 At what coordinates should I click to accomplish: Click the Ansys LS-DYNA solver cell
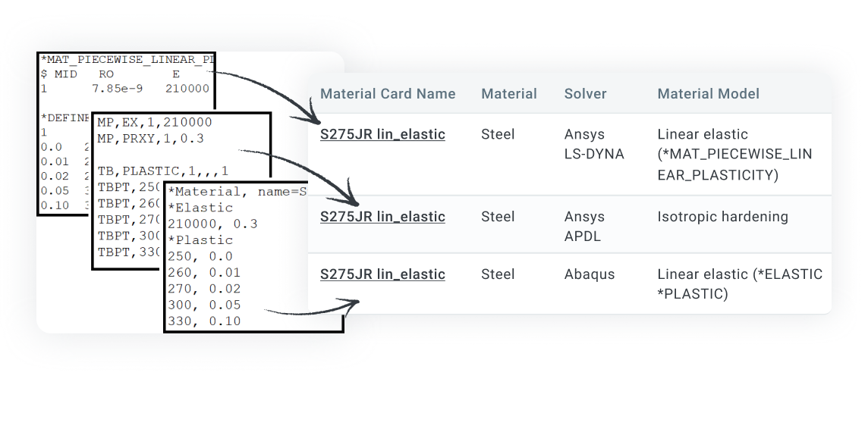click(594, 144)
